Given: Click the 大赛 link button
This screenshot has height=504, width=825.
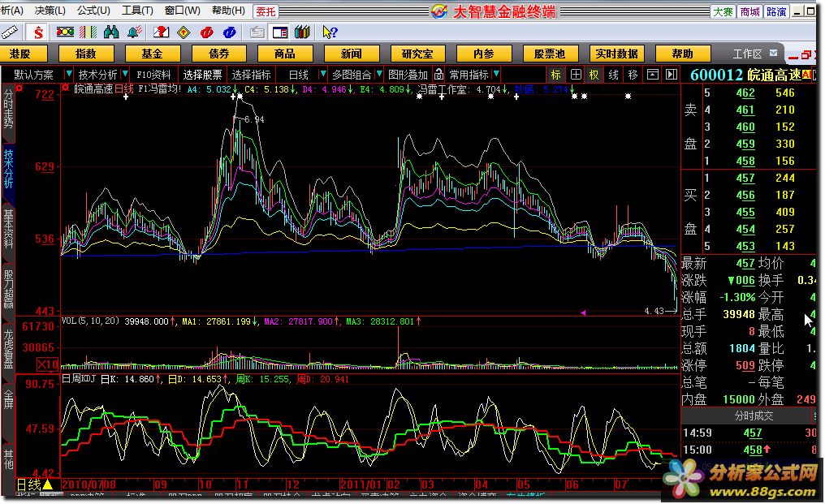Looking at the screenshot, I should coord(723,11).
